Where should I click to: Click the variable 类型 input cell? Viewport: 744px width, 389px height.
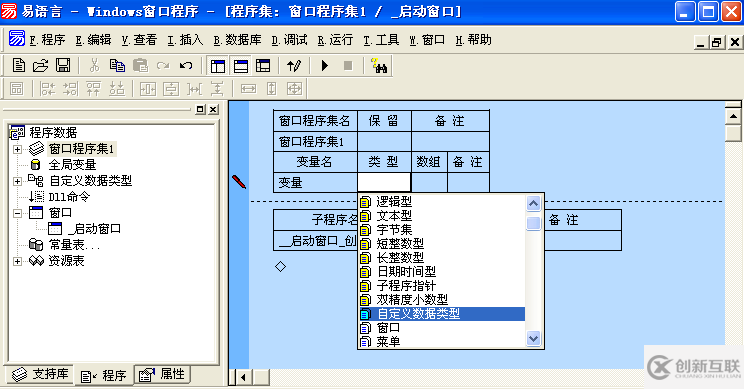384,182
